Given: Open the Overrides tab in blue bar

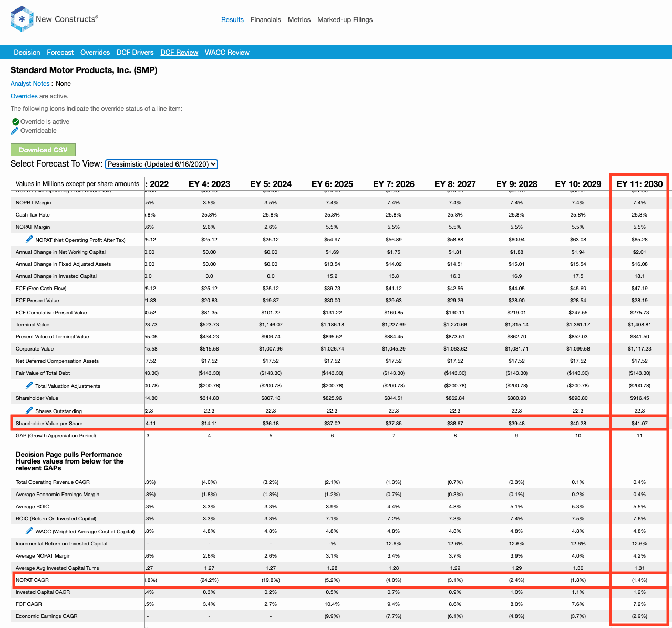Looking at the screenshot, I should (x=95, y=53).
